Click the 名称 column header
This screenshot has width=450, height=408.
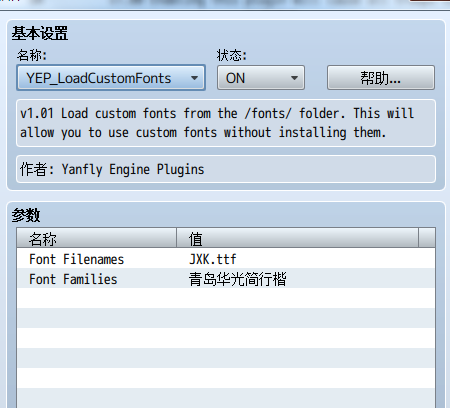[97, 238]
